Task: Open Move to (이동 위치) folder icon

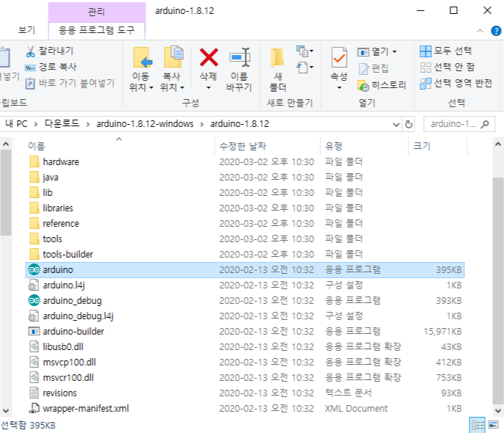Action: 142,58
